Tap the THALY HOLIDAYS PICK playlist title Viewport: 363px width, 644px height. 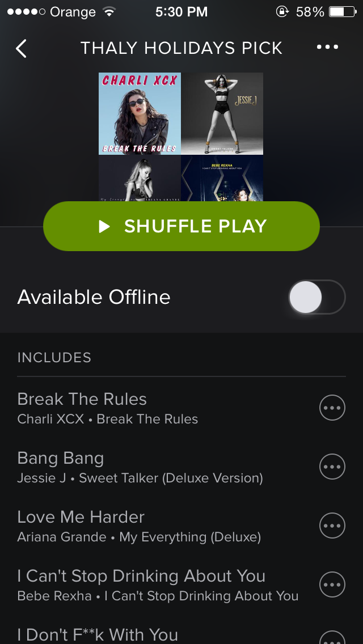tap(181, 48)
